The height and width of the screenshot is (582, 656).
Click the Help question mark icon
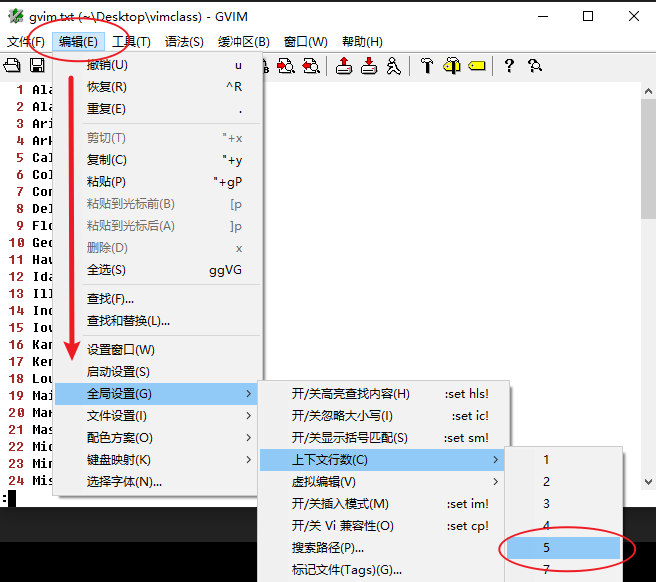click(x=509, y=66)
